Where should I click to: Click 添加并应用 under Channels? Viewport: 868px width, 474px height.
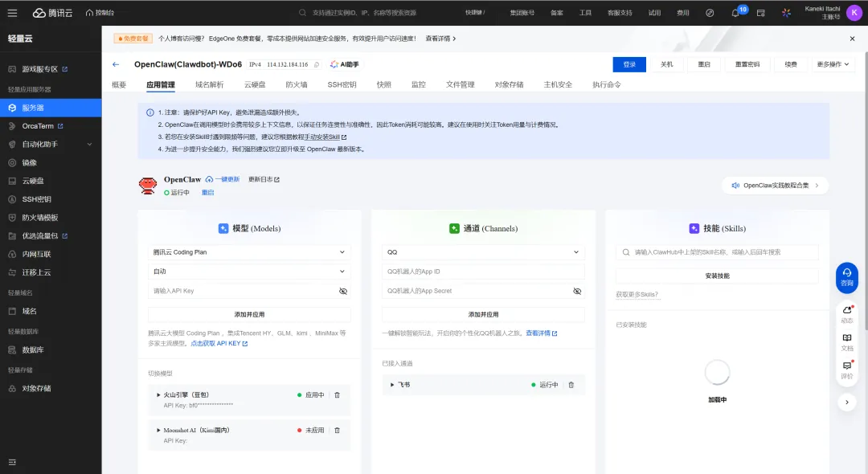click(x=483, y=314)
